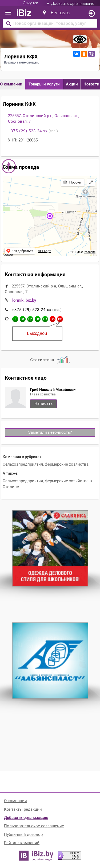Click the scroll-to-top arrow circle
100x868 pixels.
9,166
